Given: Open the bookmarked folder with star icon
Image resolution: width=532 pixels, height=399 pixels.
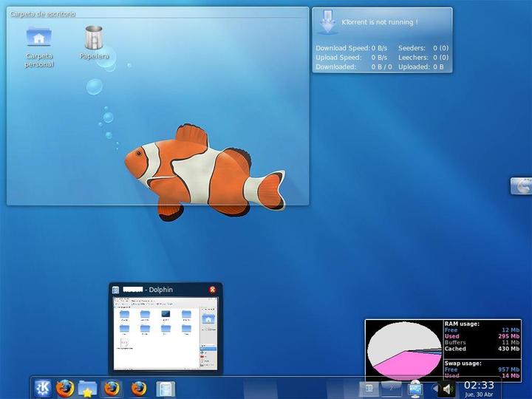Looking at the screenshot, I should tap(87, 389).
